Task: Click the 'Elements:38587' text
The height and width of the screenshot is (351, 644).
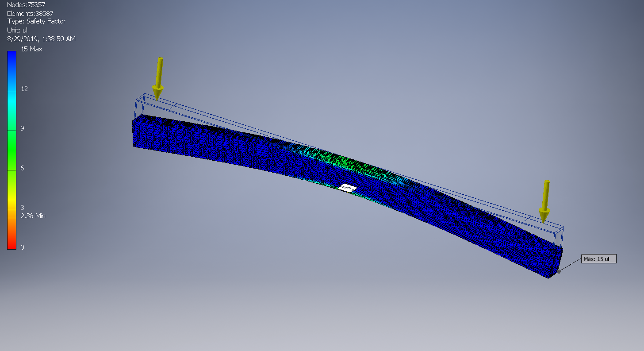Action: coord(30,13)
